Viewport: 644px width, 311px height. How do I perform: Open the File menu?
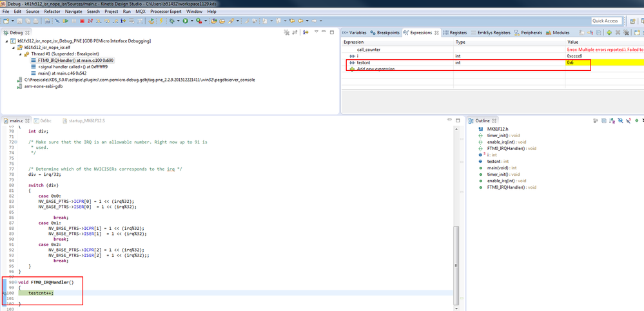click(x=6, y=12)
